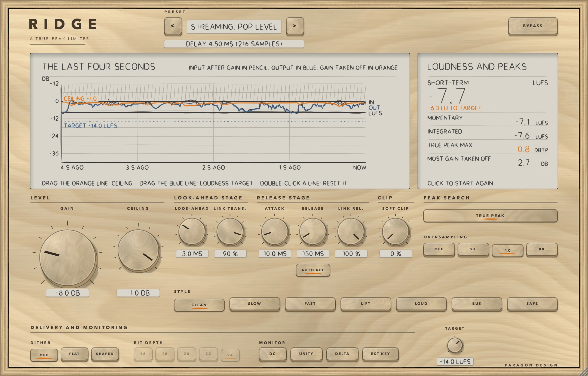This screenshot has width=588, height=376.
Task: Set dither to Off
Action: click(44, 355)
